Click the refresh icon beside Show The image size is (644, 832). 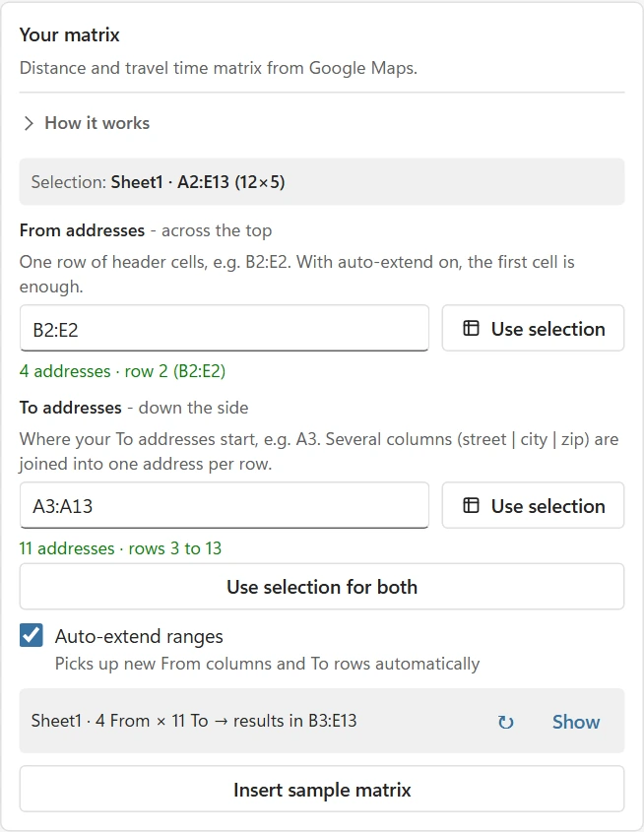[x=505, y=722]
